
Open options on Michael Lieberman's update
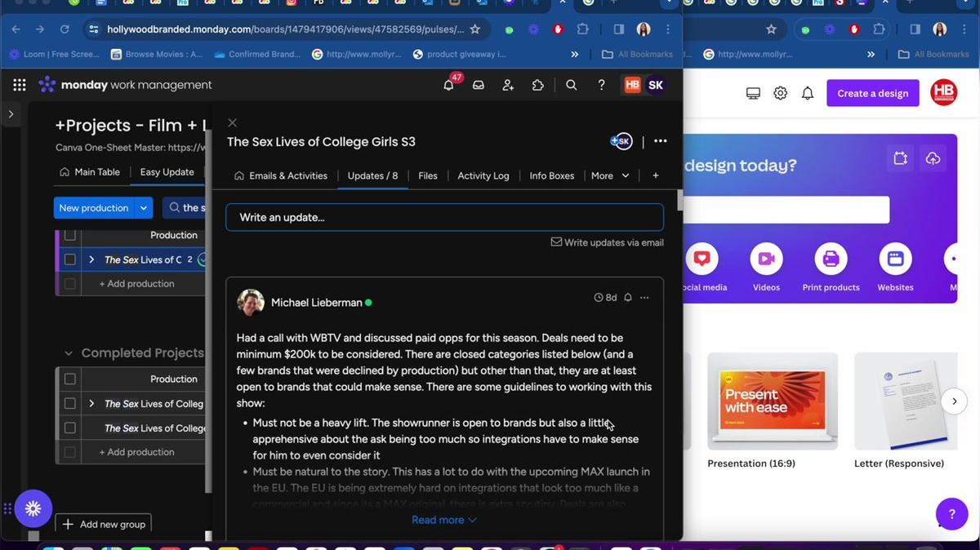pyautogui.click(x=644, y=298)
